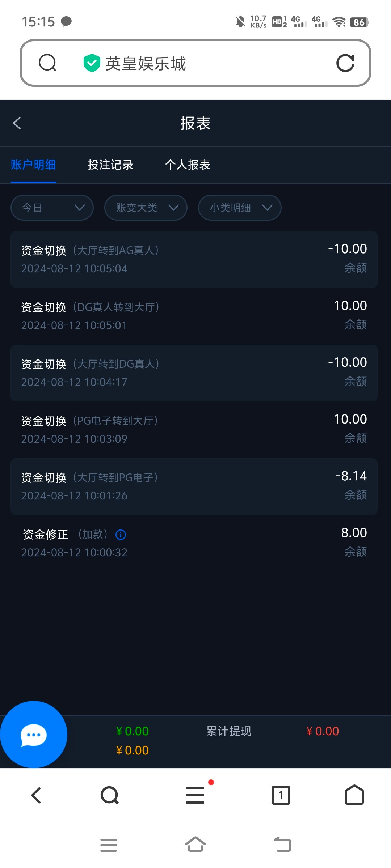Open the 大厅转到PG电子 transaction record

coord(194,486)
